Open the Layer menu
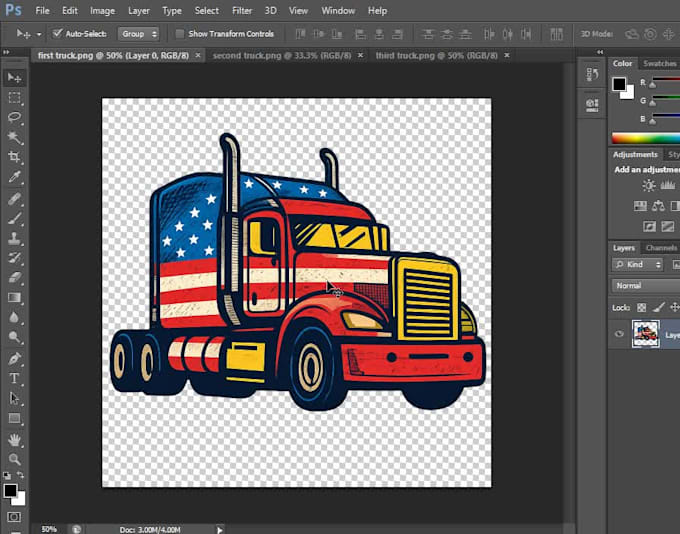The width and height of the screenshot is (680, 534). [x=139, y=11]
